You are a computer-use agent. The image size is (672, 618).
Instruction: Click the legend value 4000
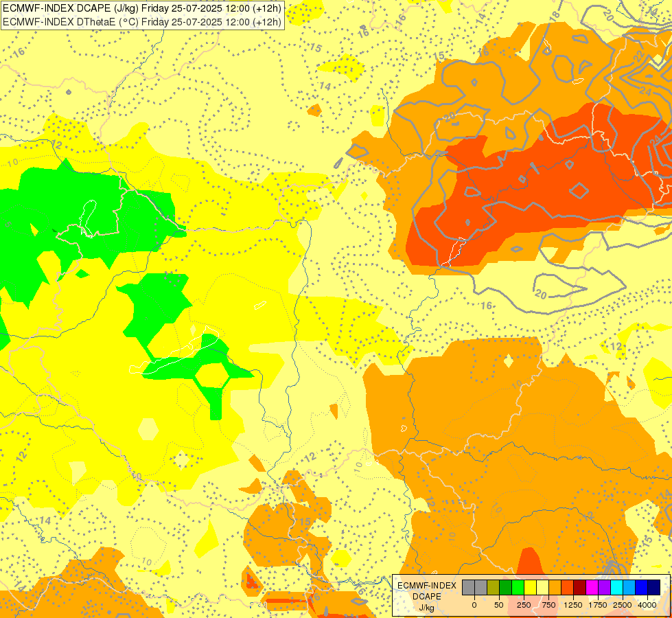pyautogui.click(x=647, y=605)
